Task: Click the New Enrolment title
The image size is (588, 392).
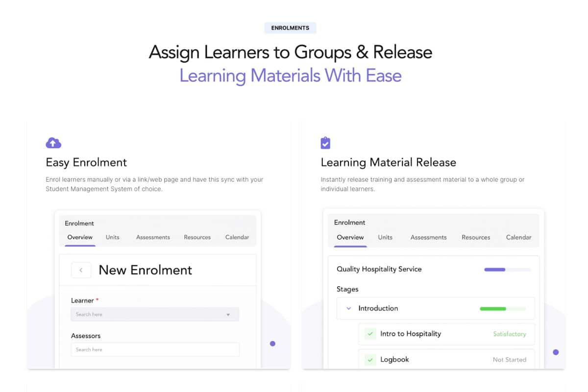Action: tap(146, 270)
